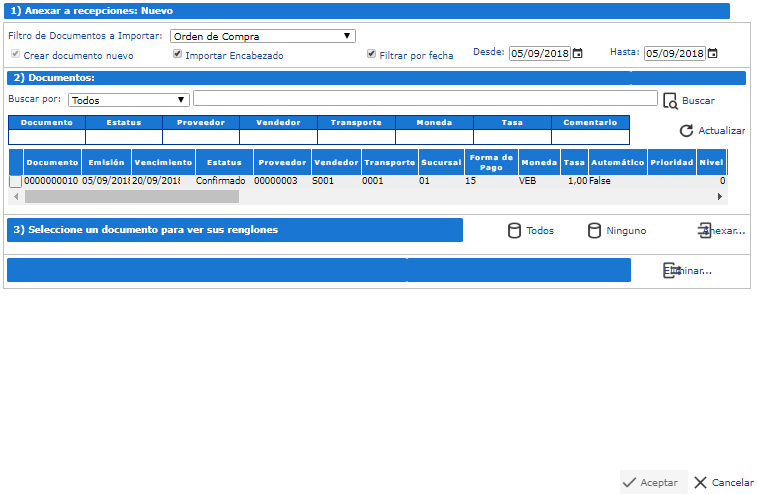Click the Eliminar icon

point(671,270)
